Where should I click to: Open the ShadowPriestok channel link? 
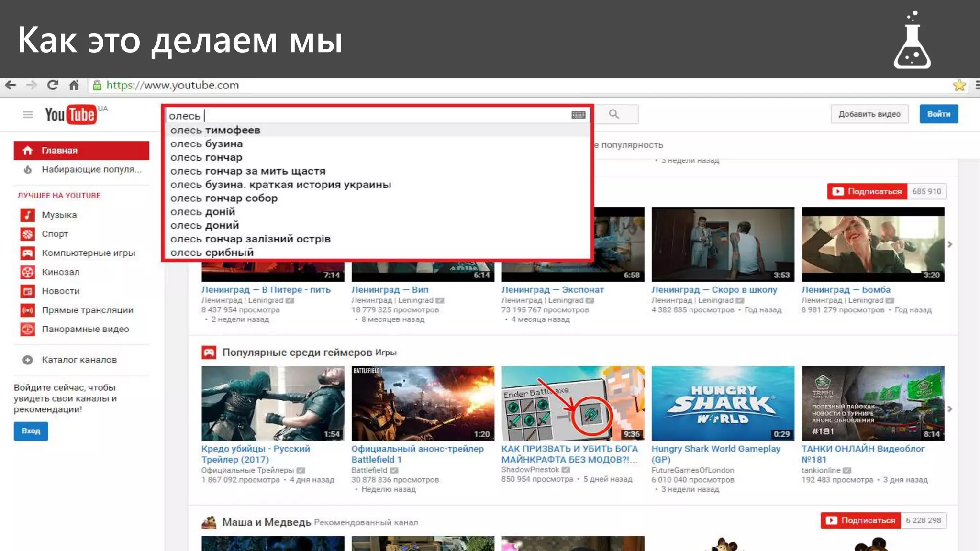(x=530, y=470)
